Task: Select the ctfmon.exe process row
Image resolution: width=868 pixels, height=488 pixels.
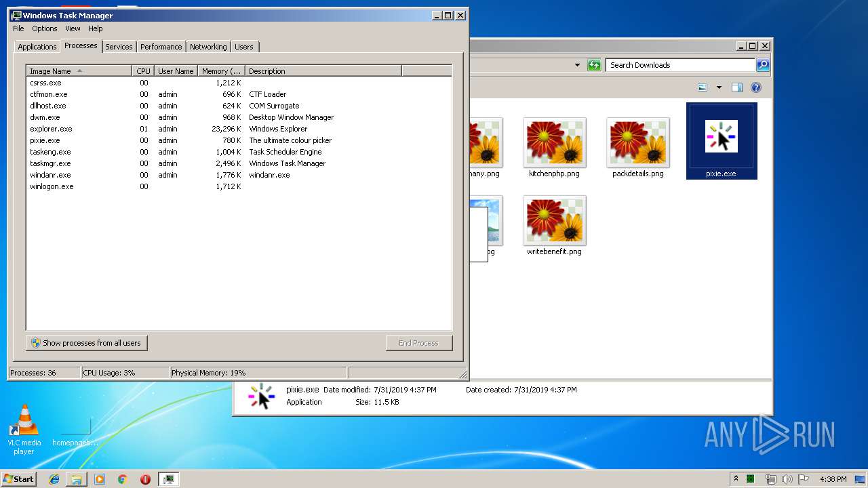Action: tap(239, 94)
